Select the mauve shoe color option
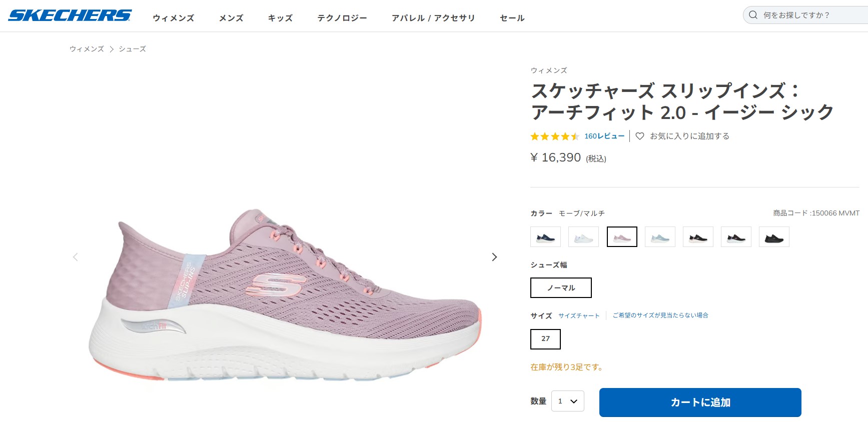The height and width of the screenshot is (422, 868). (622, 237)
